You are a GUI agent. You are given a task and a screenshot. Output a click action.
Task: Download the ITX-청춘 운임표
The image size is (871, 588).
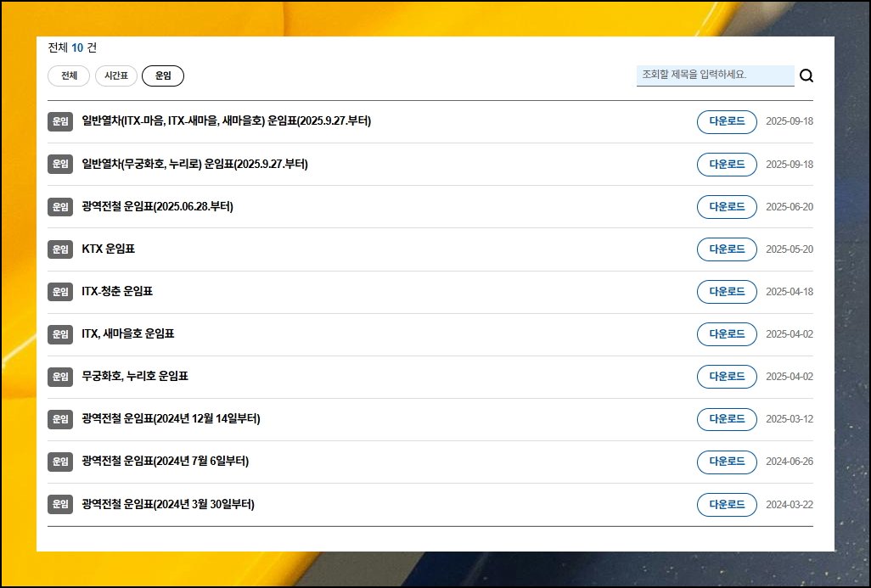[727, 292]
